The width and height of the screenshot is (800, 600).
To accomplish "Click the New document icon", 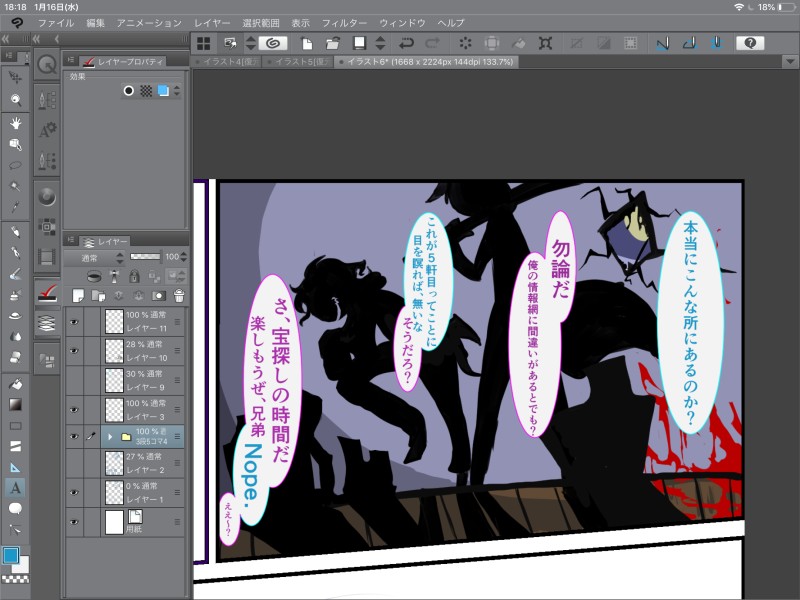I will coord(307,43).
